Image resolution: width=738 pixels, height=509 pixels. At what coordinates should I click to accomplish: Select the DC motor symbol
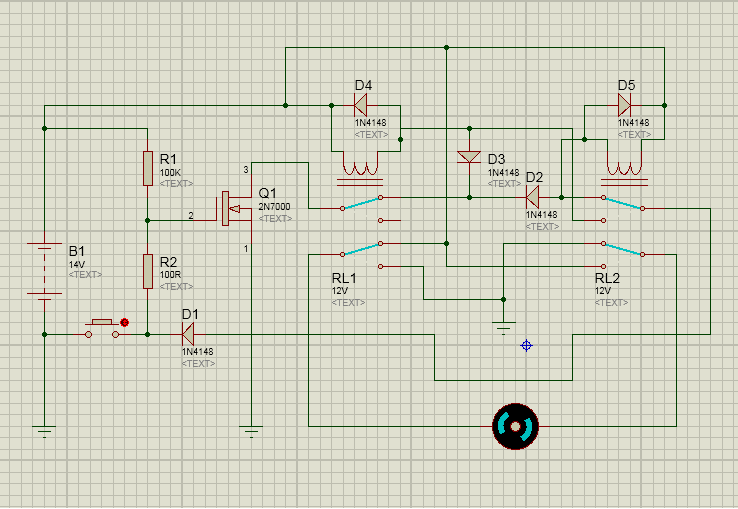click(515, 426)
